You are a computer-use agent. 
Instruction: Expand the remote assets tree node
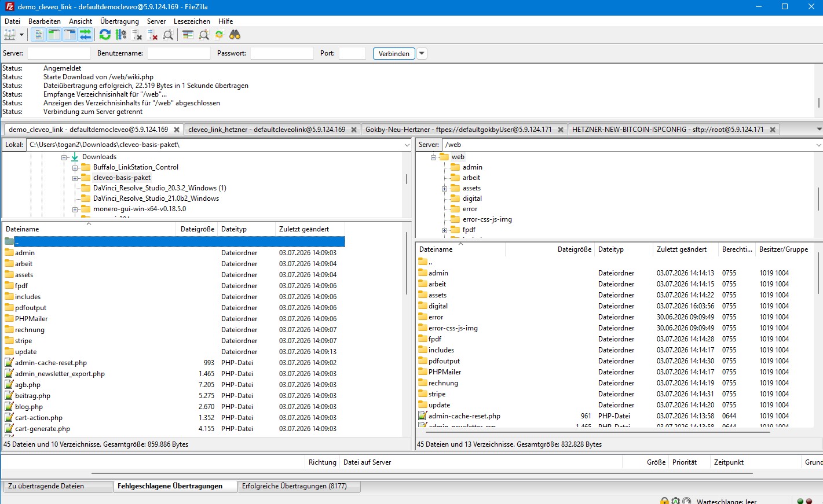click(x=444, y=189)
